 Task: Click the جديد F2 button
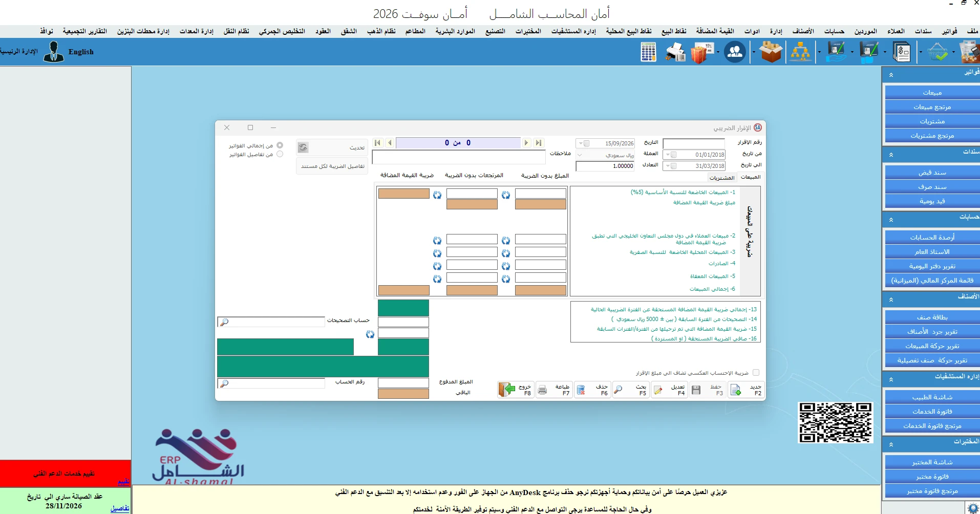746,390
